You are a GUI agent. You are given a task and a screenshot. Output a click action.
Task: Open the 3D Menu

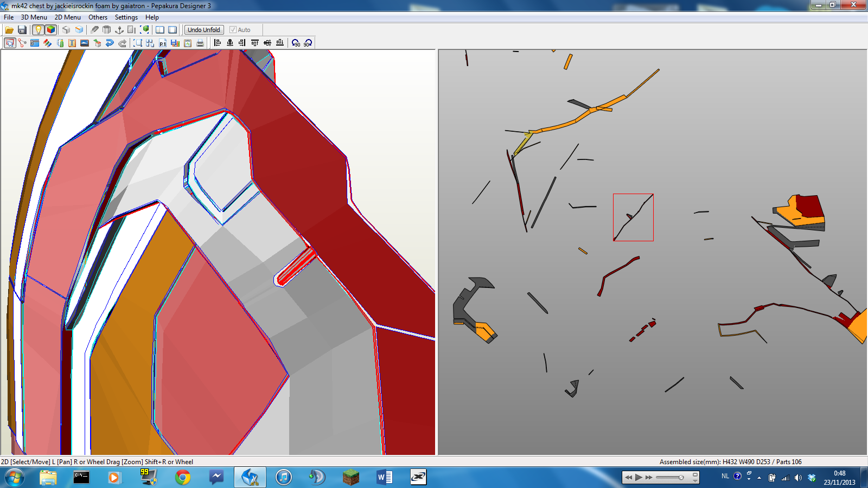tap(34, 17)
